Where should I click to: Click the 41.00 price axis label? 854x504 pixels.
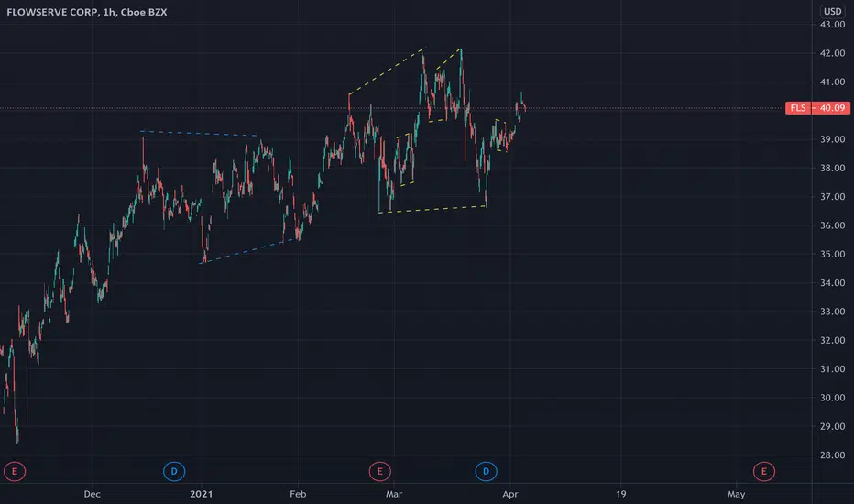click(832, 82)
